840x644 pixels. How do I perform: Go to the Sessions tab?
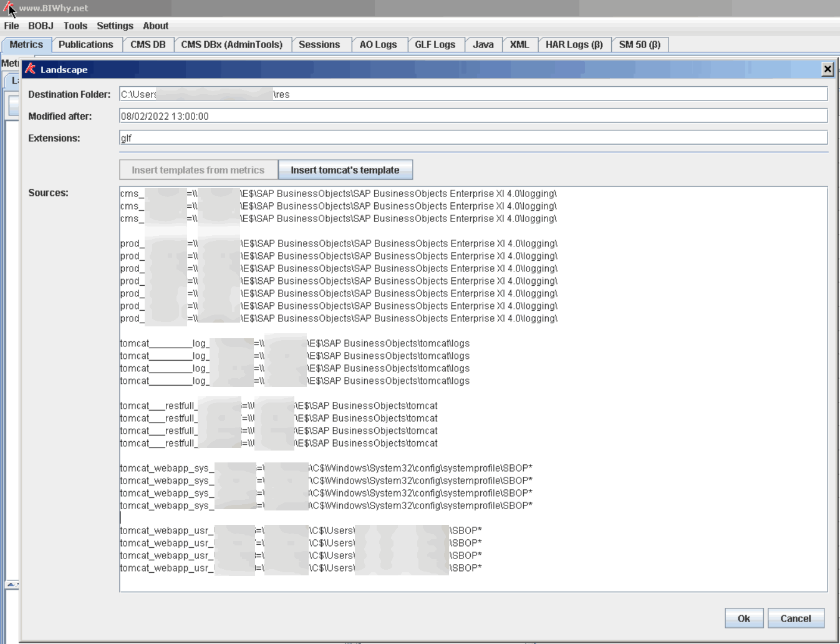[319, 45]
